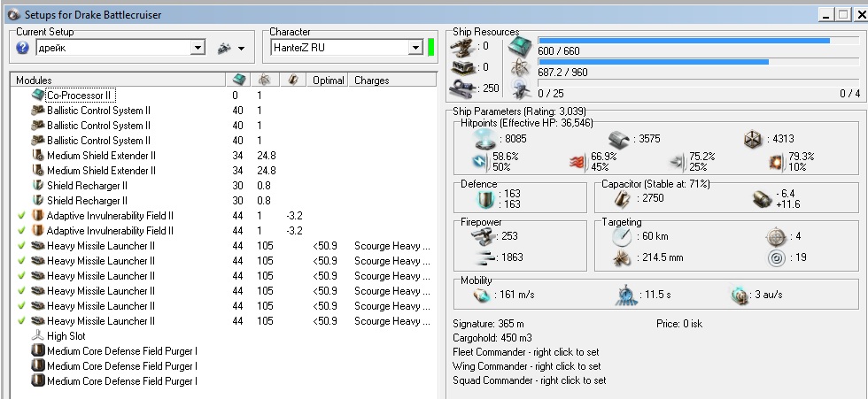Image resolution: width=868 pixels, height=399 pixels.
Task: Open the Current Setup dropdown showing дрейк
Action: pos(120,48)
